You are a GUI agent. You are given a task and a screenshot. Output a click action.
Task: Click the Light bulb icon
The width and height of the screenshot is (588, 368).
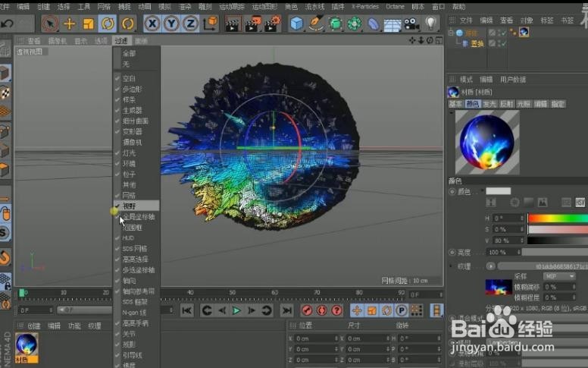[x=431, y=24]
